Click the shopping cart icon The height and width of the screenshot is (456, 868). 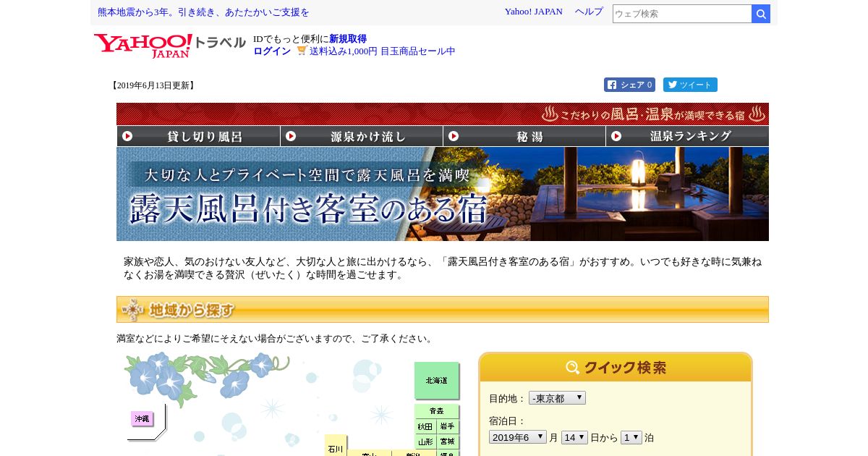(x=302, y=51)
